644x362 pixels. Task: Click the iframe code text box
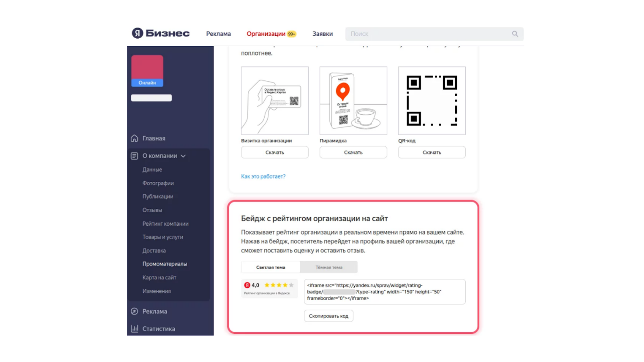point(385,292)
